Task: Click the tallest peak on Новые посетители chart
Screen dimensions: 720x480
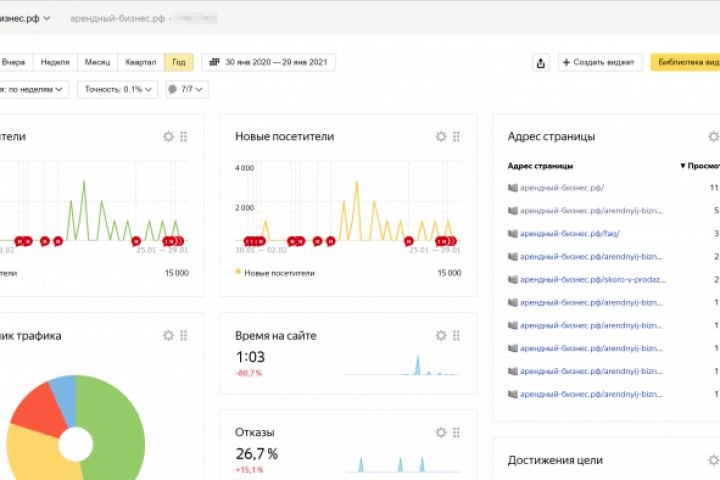Action: point(356,183)
